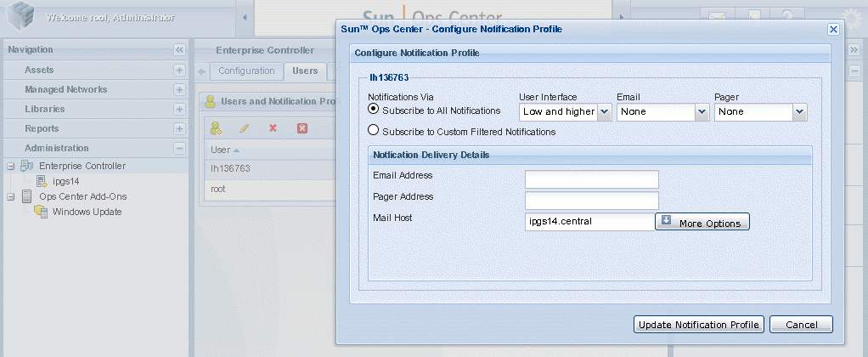Click the Enterprise Controller tree icon
This screenshot has width=868, height=357.
[26, 166]
